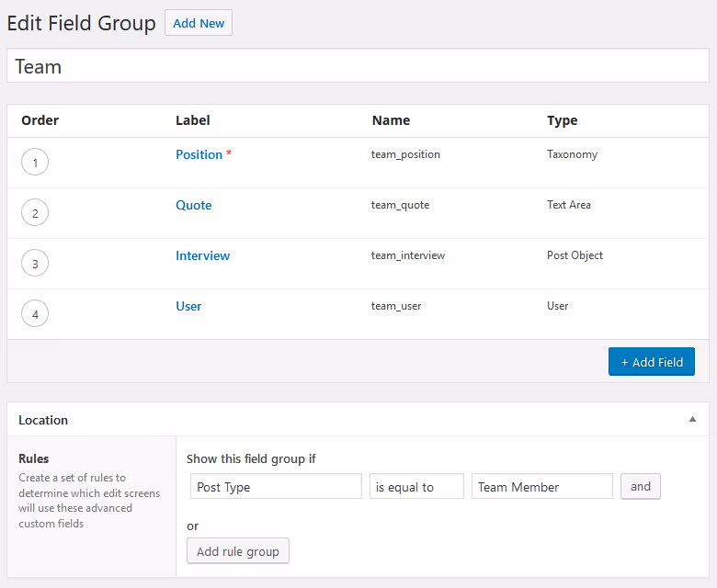The height and width of the screenshot is (588, 717).
Task: Click the Text Area type cell
Action: (x=569, y=205)
